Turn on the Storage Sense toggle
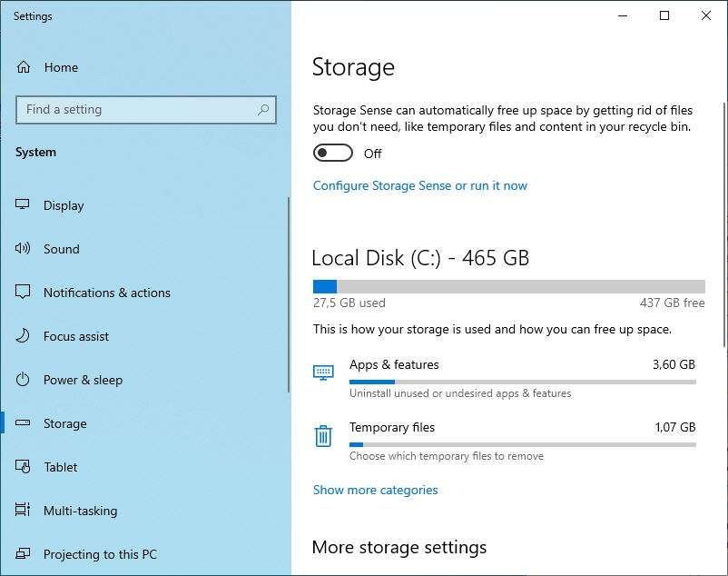The width and height of the screenshot is (728, 576). pyautogui.click(x=332, y=154)
